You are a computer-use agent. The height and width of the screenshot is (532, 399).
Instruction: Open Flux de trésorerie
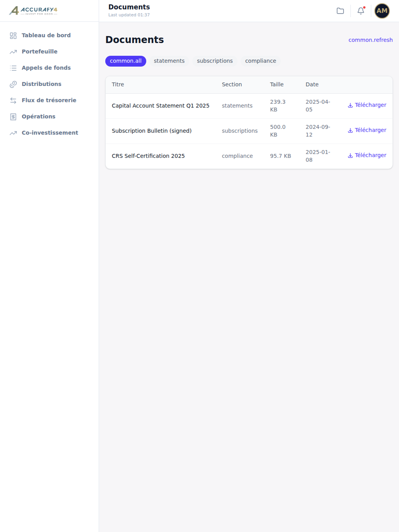point(49,100)
